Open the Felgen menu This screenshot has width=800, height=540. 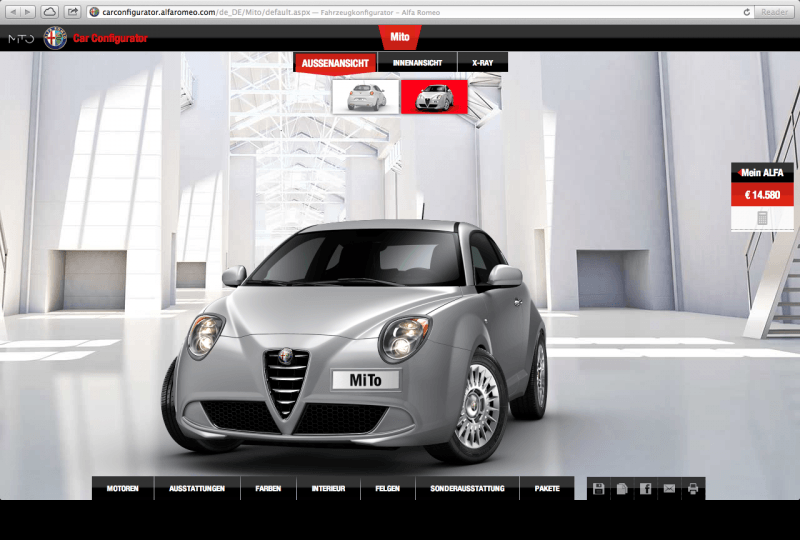tap(388, 488)
